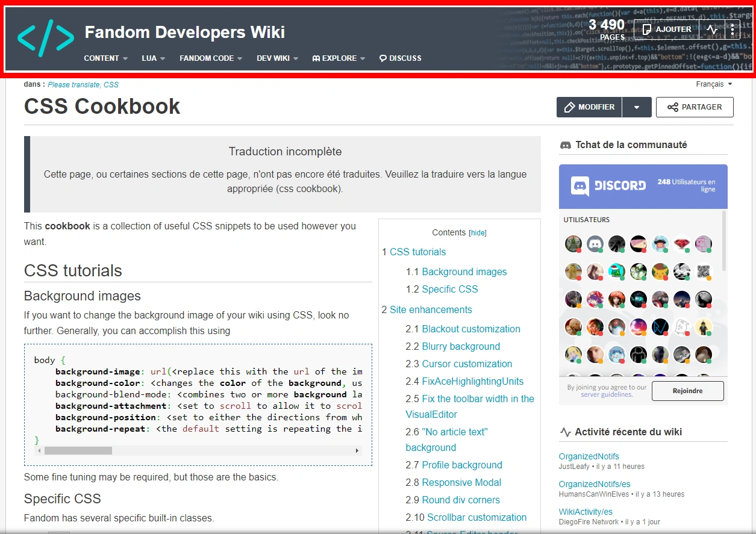The height and width of the screenshot is (534, 756).
Task: Click the Fandom Developers Wiki </> logo
Action: [45, 38]
